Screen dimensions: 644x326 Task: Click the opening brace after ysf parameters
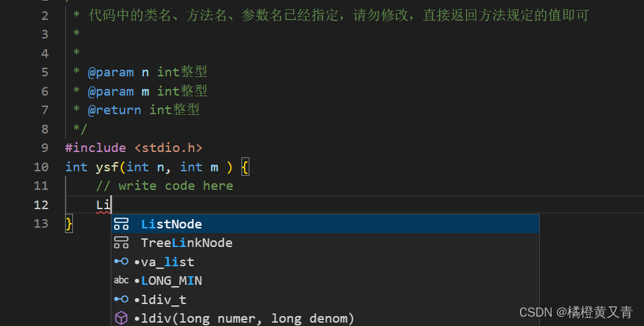click(x=245, y=167)
